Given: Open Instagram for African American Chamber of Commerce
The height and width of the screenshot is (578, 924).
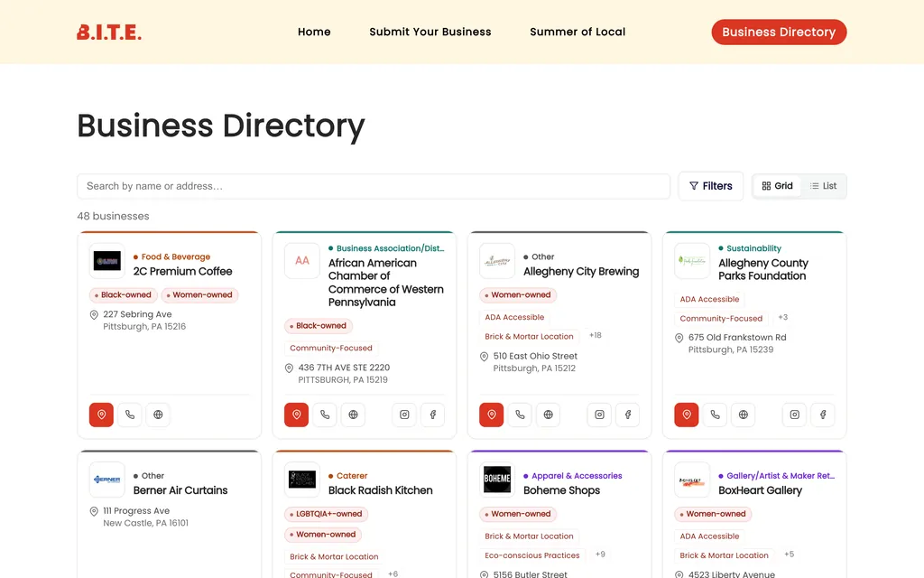Looking at the screenshot, I should 404,415.
